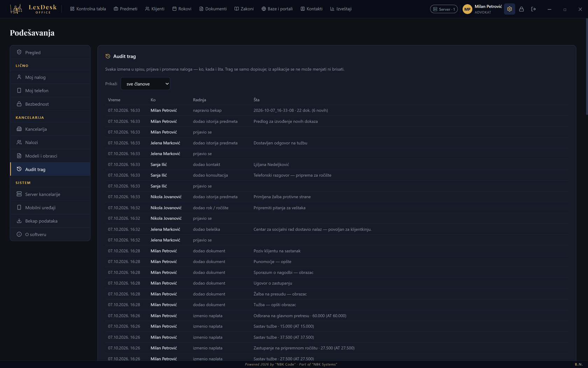Click the lock icon in top bar
The image size is (588, 368).
521,9
